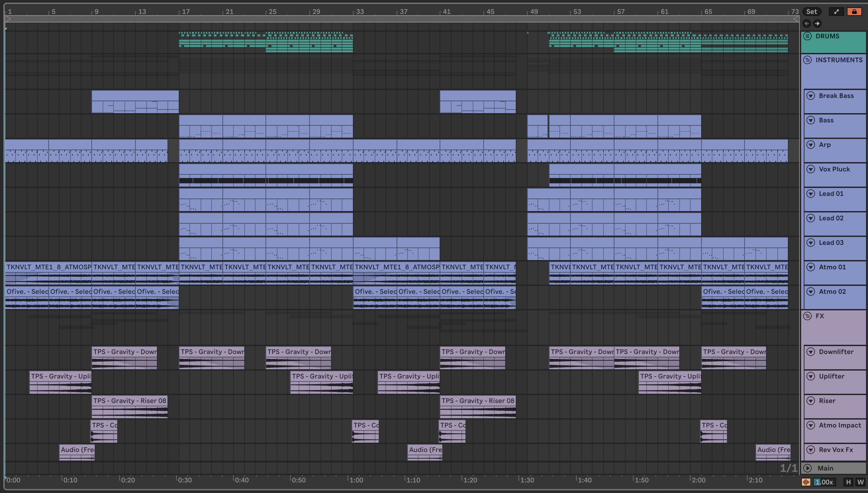Toggle the waveform zoom button
The image size is (868, 493).
tap(806, 482)
